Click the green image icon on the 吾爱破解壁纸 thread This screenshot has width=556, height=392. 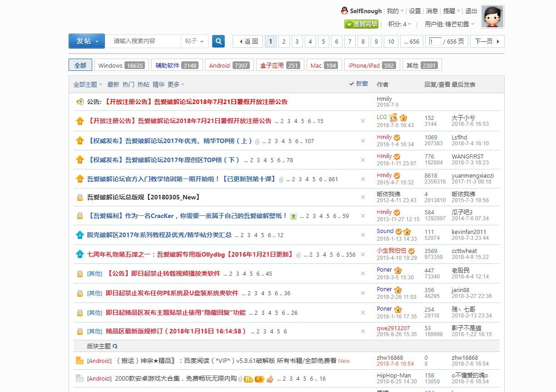(293, 216)
